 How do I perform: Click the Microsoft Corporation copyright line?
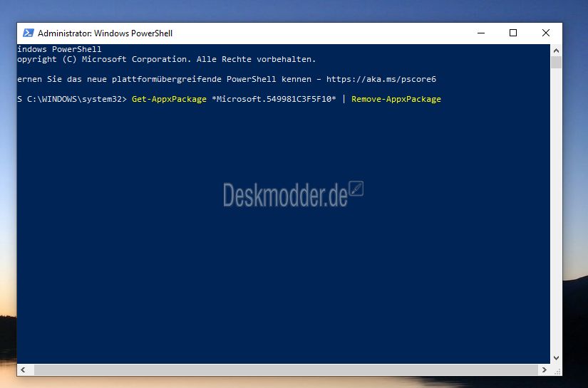[x=167, y=59]
